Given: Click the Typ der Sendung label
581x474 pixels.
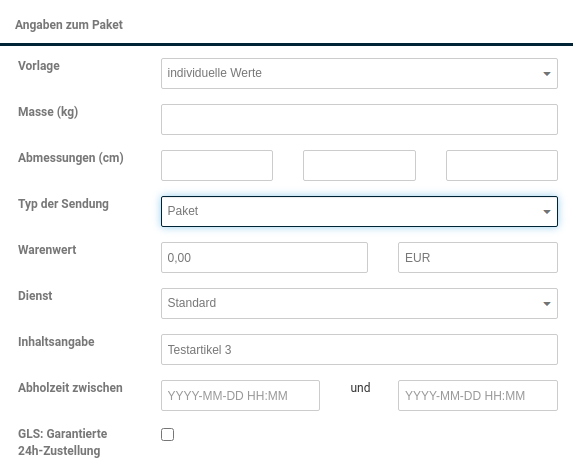Looking at the screenshot, I should pyautogui.click(x=63, y=204).
